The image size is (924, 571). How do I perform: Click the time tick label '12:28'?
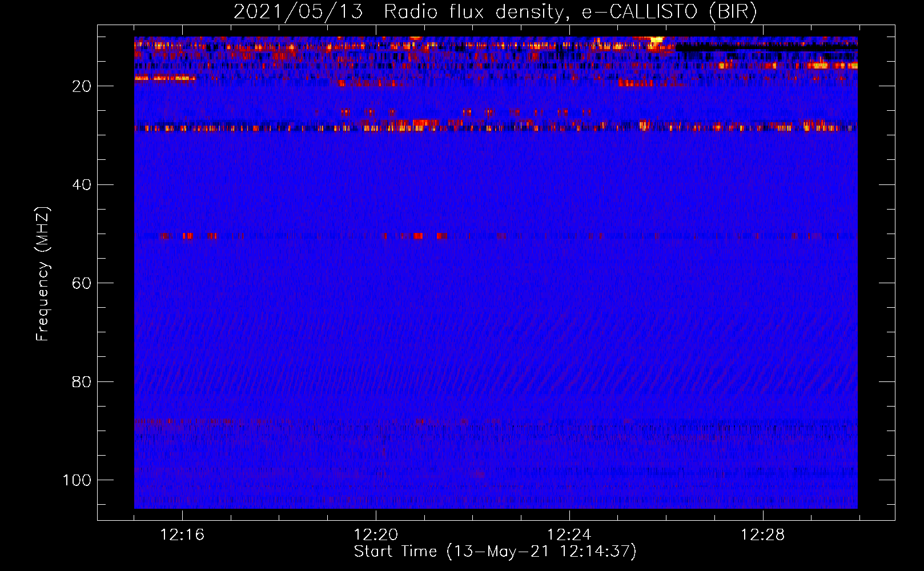[763, 535]
